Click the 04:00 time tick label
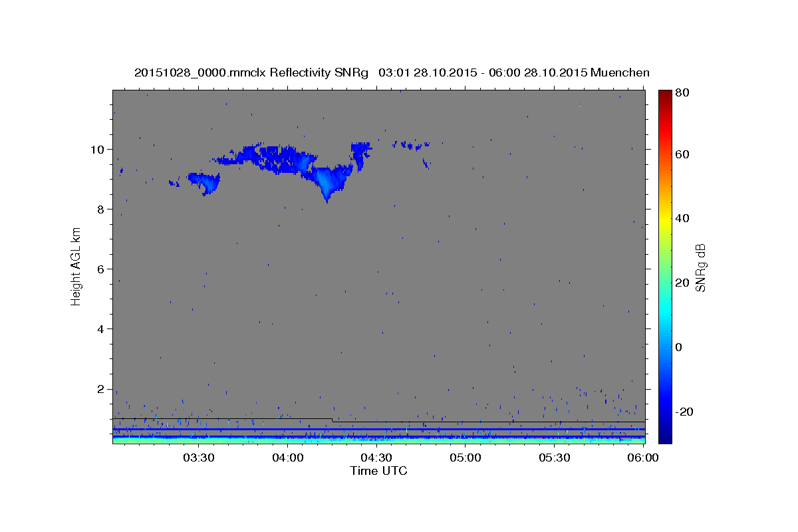This screenshot has width=798, height=532. (288, 458)
